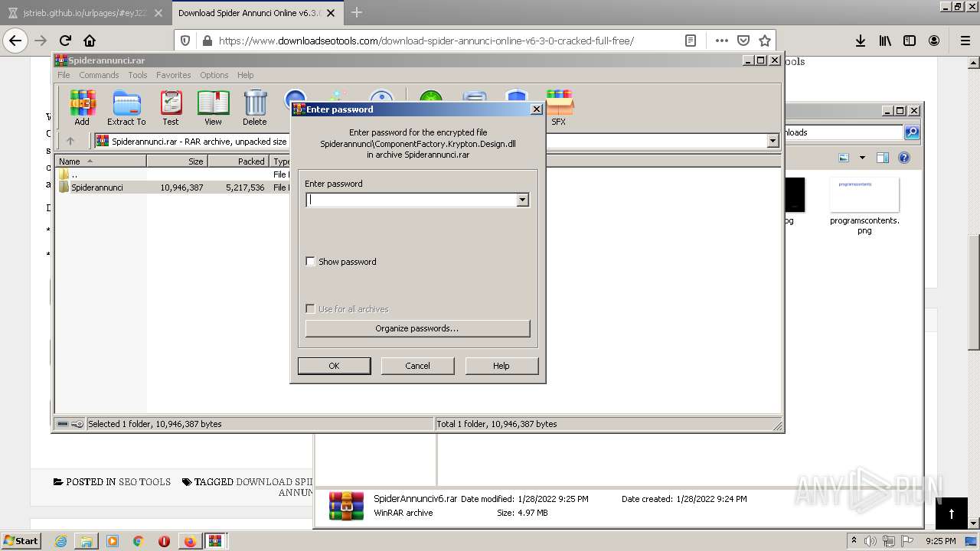This screenshot has width=980, height=551.
Task: Enable the Show password checkbox
Action: tap(310, 262)
